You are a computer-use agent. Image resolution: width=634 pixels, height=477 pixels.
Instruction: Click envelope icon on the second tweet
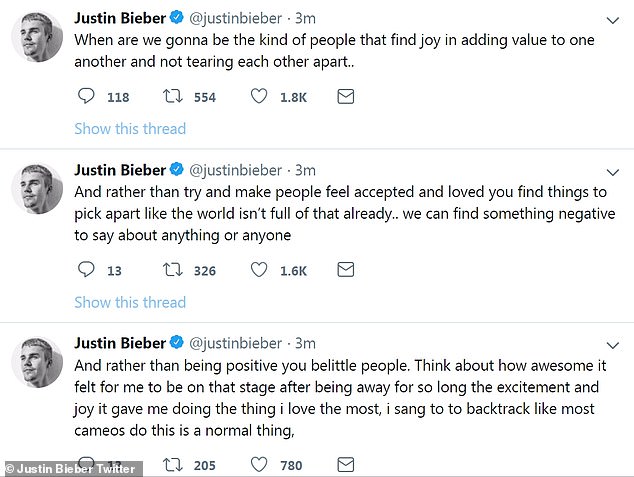click(x=345, y=269)
